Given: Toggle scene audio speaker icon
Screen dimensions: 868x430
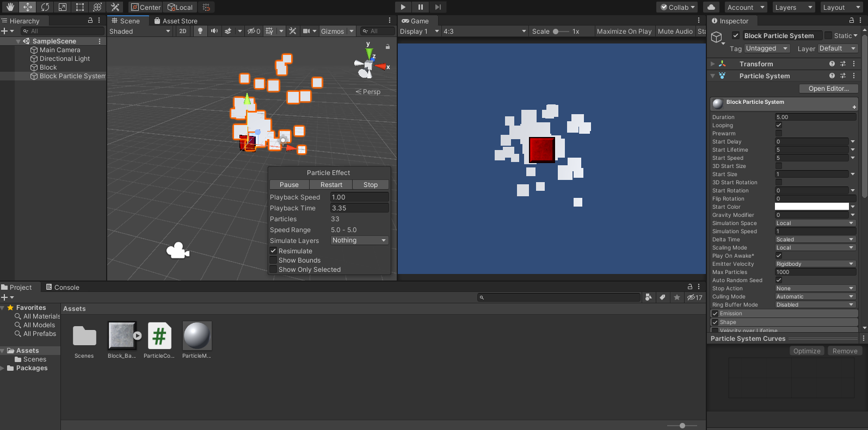Looking at the screenshot, I should (214, 31).
